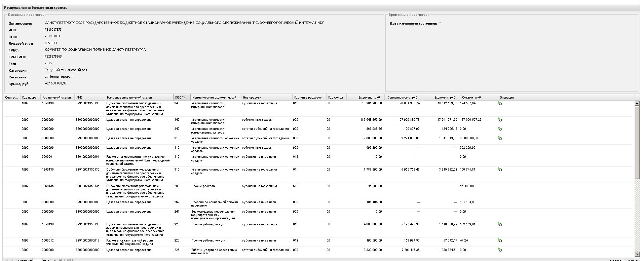Click the КОСГУ code 290
The height and width of the screenshot is (261, 644).
pyautogui.click(x=177, y=186)
